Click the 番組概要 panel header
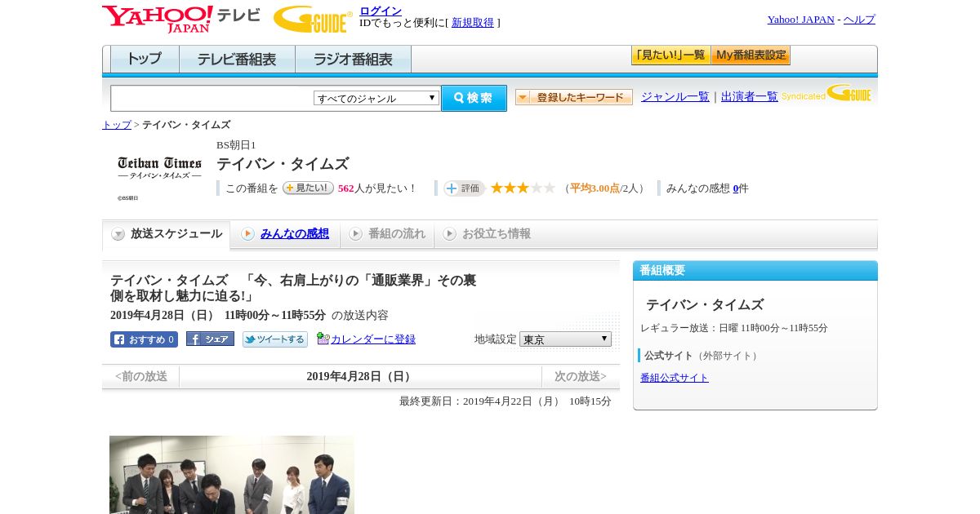Screen dimensions: 980x514 pyautogui.click(x=755, y=270)
